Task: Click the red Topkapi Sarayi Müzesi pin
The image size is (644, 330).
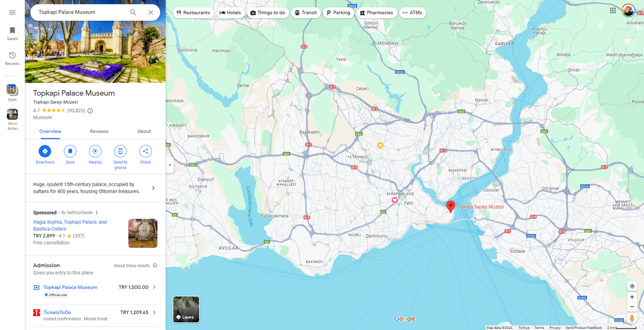Action: point(451,207)
